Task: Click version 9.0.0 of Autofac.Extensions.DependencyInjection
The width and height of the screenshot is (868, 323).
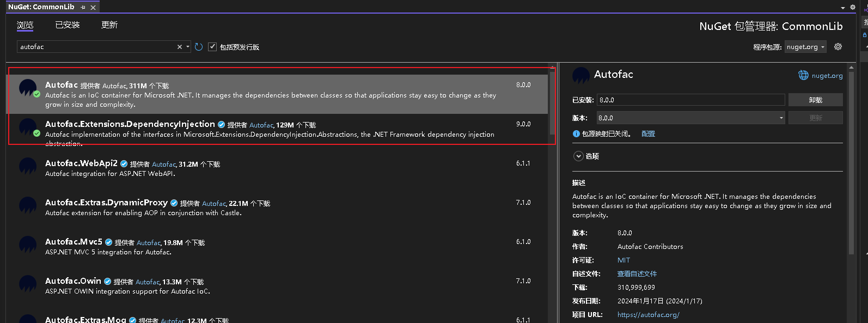Action: (523, 124)
